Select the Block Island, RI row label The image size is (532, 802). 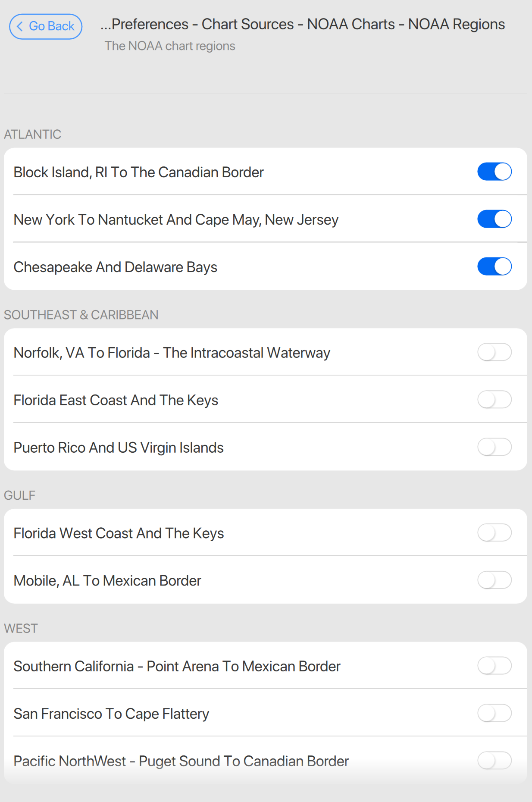tap(138, 172)
